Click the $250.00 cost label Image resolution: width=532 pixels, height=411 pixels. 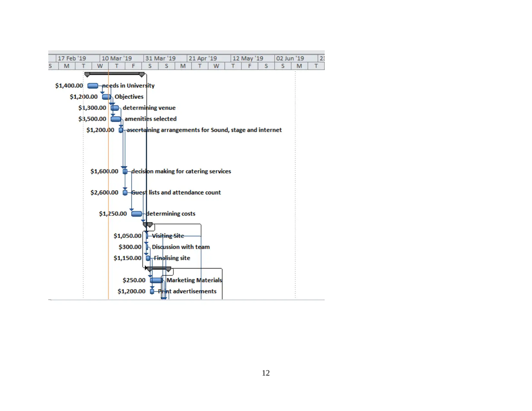(x=134, y=280)
